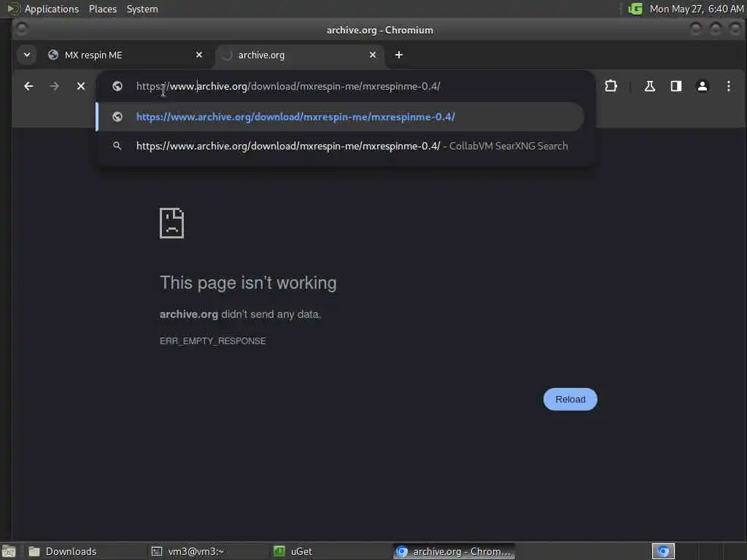Viewport: 747px width, 560px height.
Task: Expand the tab search dropdown
Action: coord(27,55)
